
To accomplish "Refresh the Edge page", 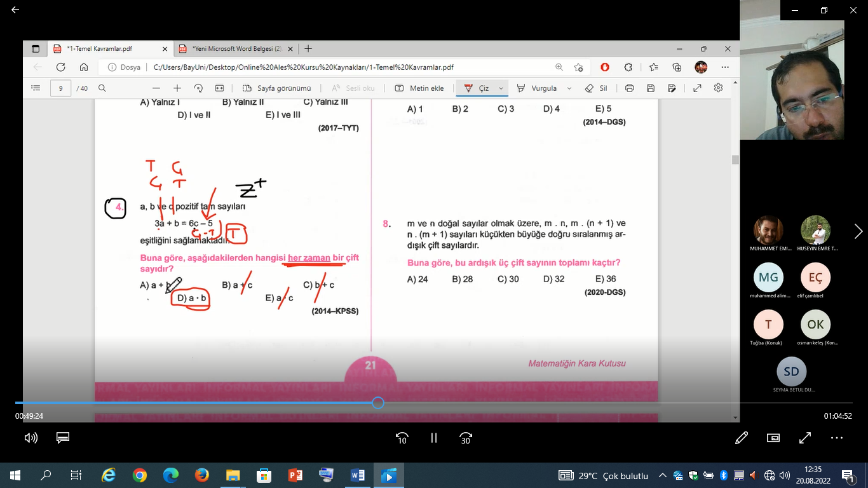I will [x=60, y=67].
